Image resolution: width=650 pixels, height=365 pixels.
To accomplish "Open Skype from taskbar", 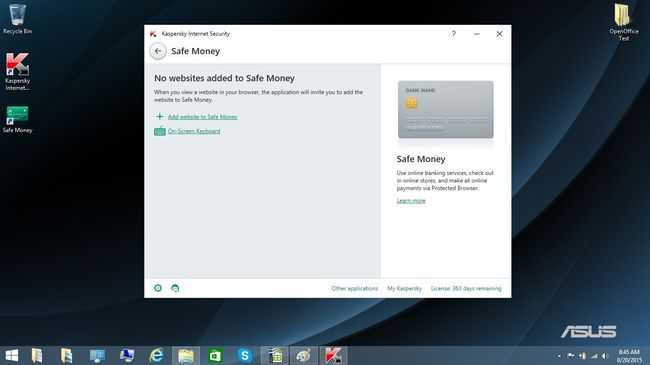I will pyautogui.click(x=245, y=355).
